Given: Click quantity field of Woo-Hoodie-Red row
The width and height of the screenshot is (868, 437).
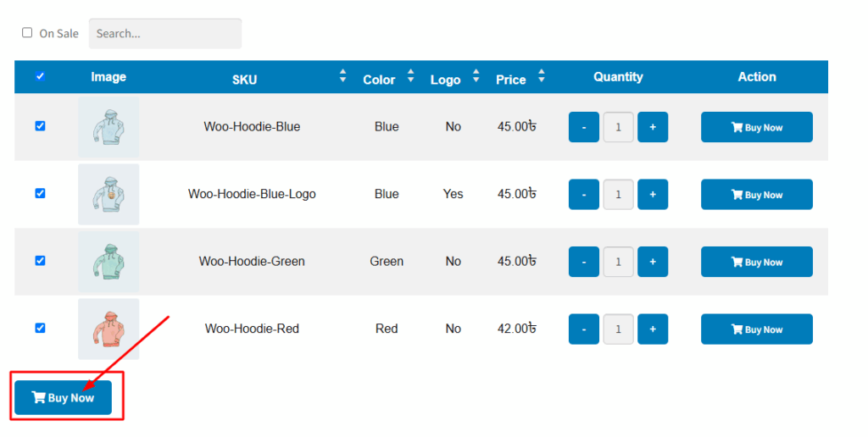Looking at the screenshot, I should tap(618, 329).
